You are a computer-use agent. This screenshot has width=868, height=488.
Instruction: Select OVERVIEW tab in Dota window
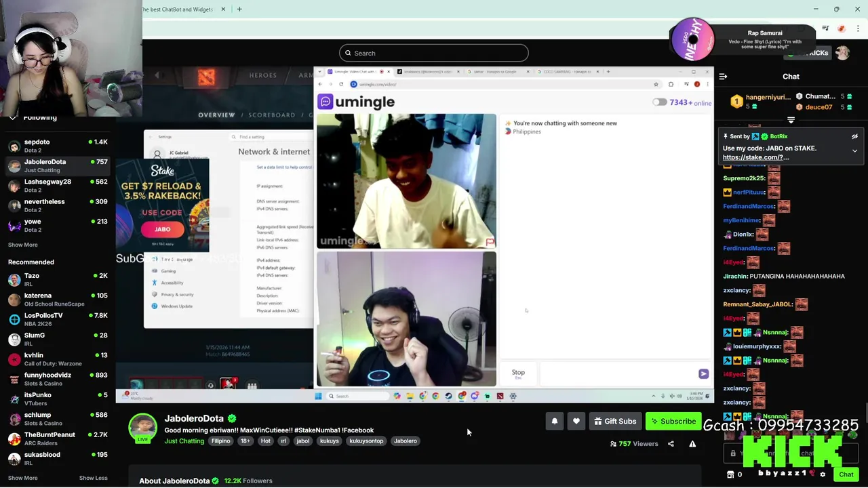point(216,115)
